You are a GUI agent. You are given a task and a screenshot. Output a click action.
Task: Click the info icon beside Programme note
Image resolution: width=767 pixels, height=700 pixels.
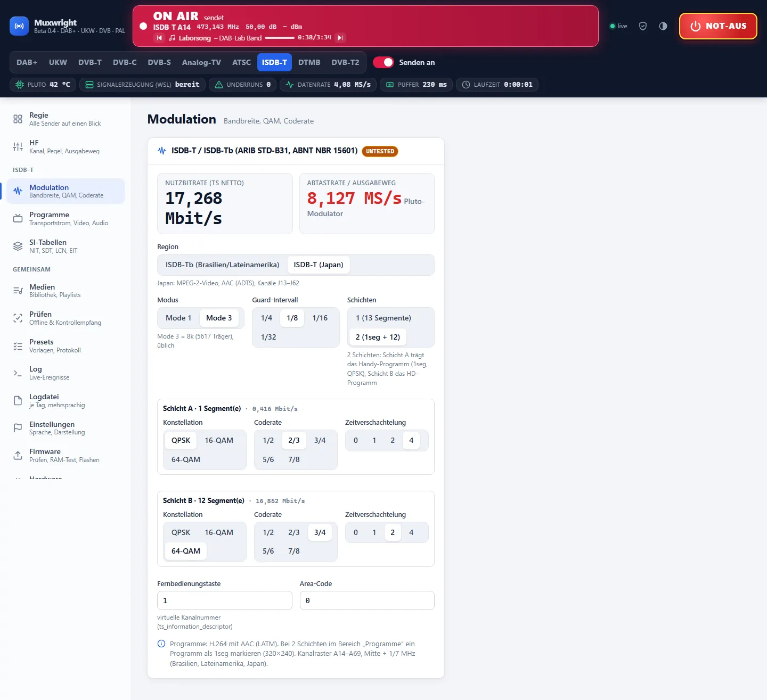coord(161,644)
